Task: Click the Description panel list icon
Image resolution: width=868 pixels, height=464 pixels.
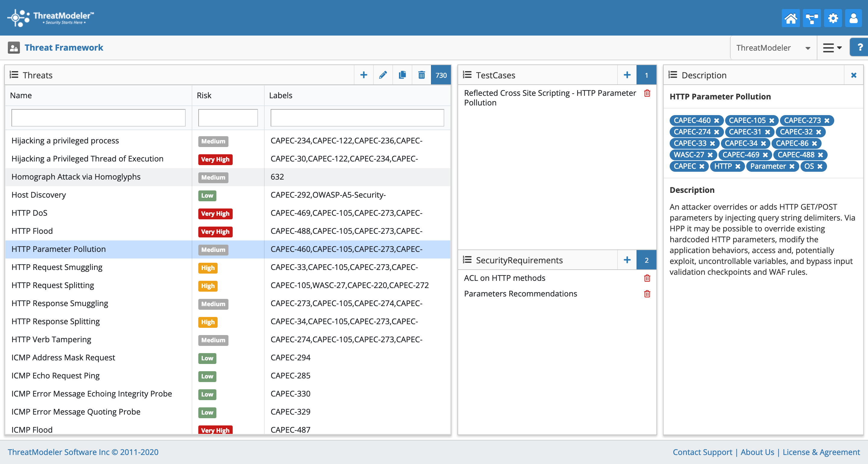Action: 673,75
